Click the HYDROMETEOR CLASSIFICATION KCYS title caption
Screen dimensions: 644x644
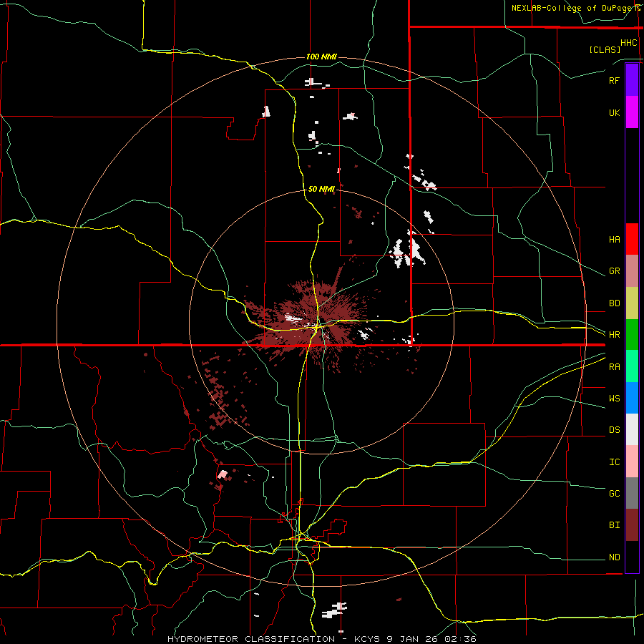pyautogui.click(x=321, y=639)
